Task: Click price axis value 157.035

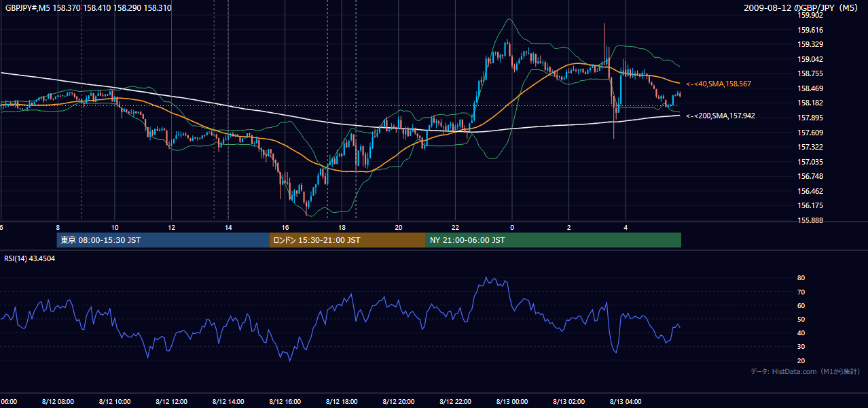Action: (811, 162)
